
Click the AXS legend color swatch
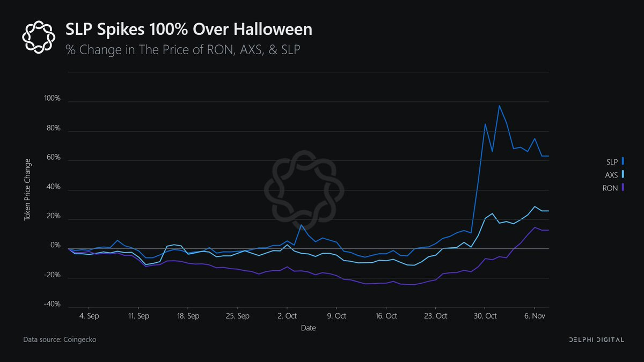tap(623, 174)
